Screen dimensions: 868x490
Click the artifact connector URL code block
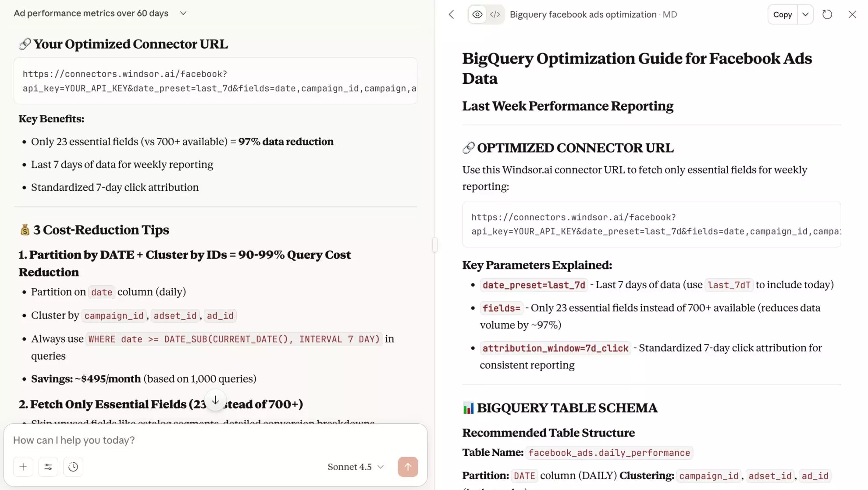pos(651,224)
